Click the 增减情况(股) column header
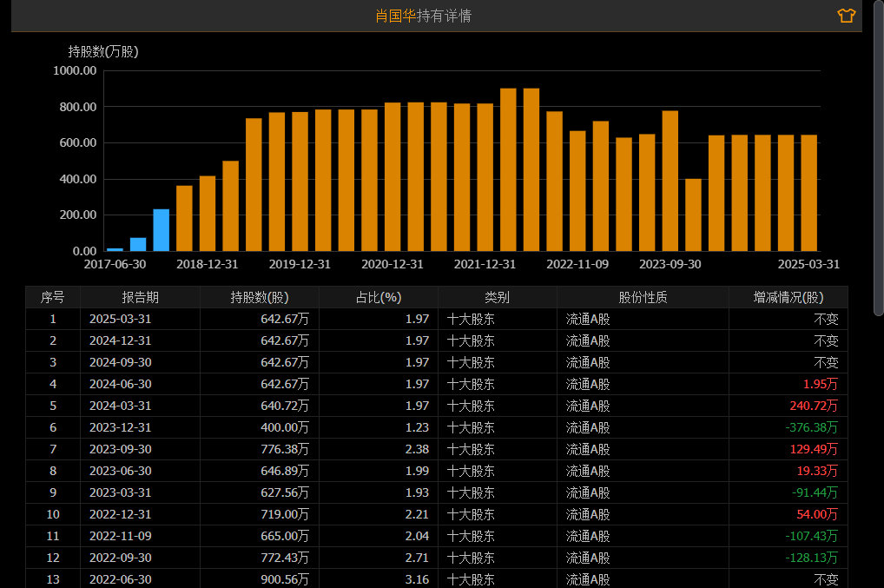Viewport: 884px width, 588px height. [x=788, y=297]
